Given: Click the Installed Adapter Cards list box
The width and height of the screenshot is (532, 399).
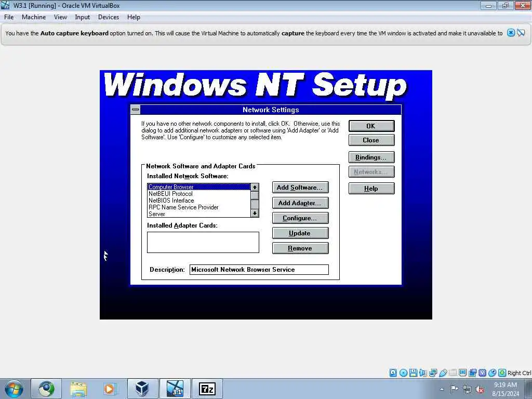Looking at the screenshot, I should pyautogui.click(x=203, y=242).
